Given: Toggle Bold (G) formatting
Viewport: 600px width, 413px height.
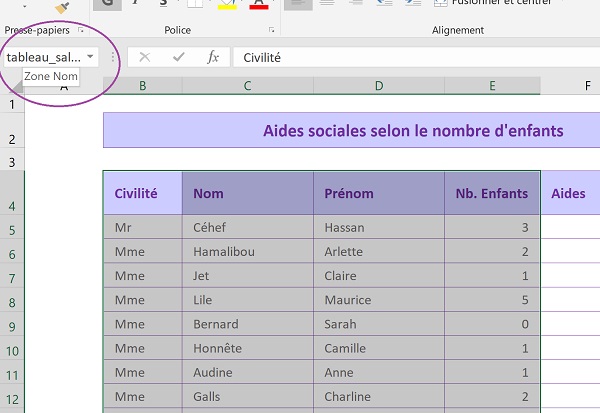Looking at the screenshot, I should (x=108, y=4).
